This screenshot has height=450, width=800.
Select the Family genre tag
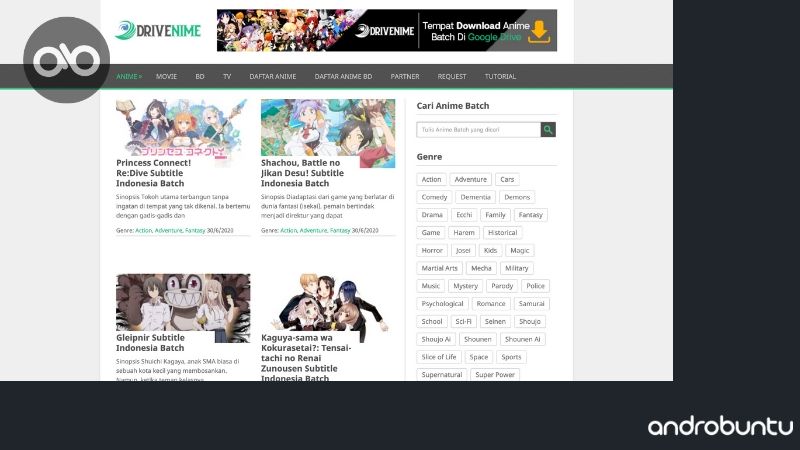(x=495, y=215)
